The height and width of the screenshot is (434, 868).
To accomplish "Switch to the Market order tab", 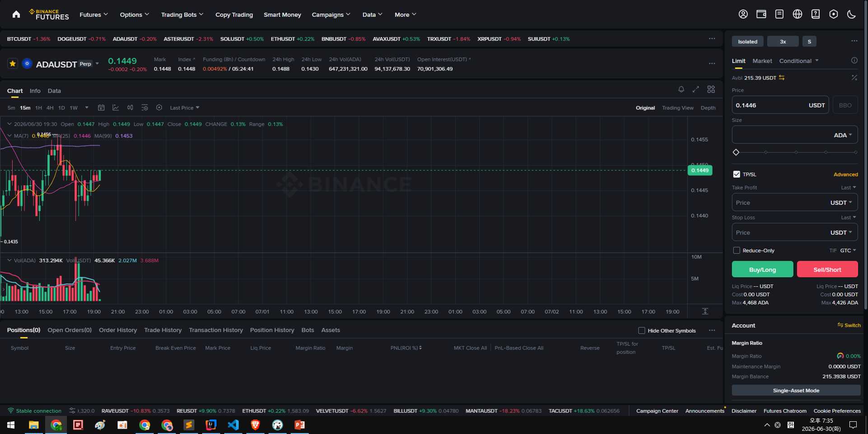I will [x=762, y=61].
